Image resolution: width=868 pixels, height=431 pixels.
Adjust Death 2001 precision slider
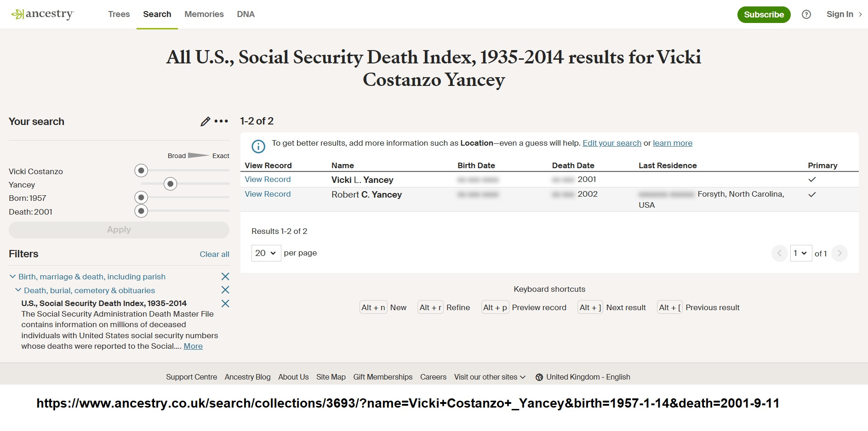(141, 211)
